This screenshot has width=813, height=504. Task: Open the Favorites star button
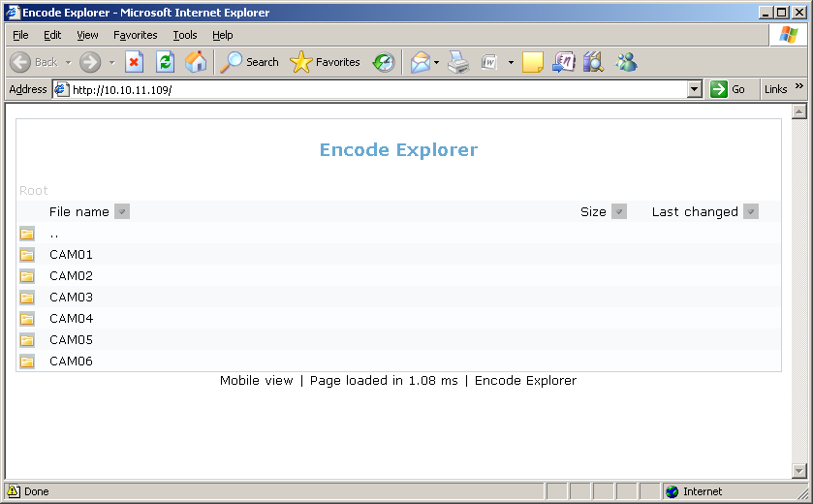point(325,62)
